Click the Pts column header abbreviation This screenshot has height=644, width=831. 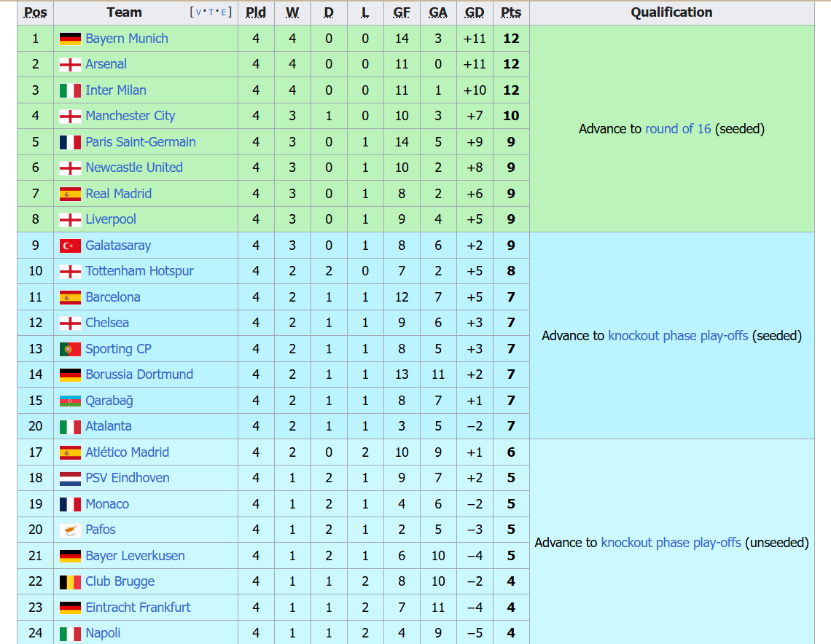coord(511,12)
